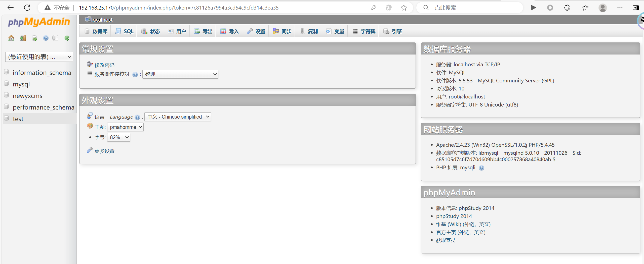Open the 设置 tab
The width and height of the screenshot is (644, 264).
coord(256,31)
